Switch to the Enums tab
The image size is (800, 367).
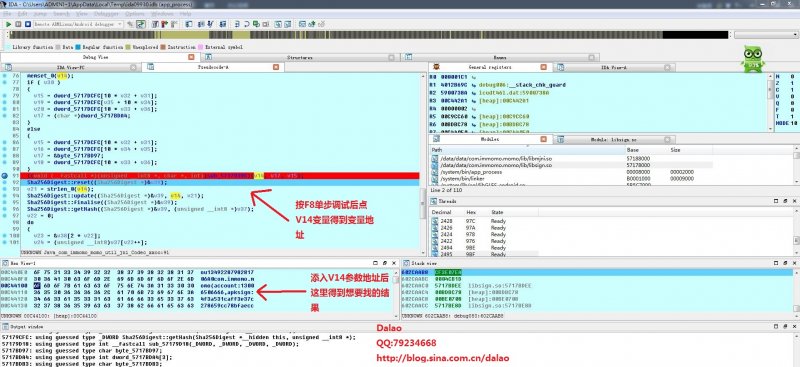coord(500,57)
